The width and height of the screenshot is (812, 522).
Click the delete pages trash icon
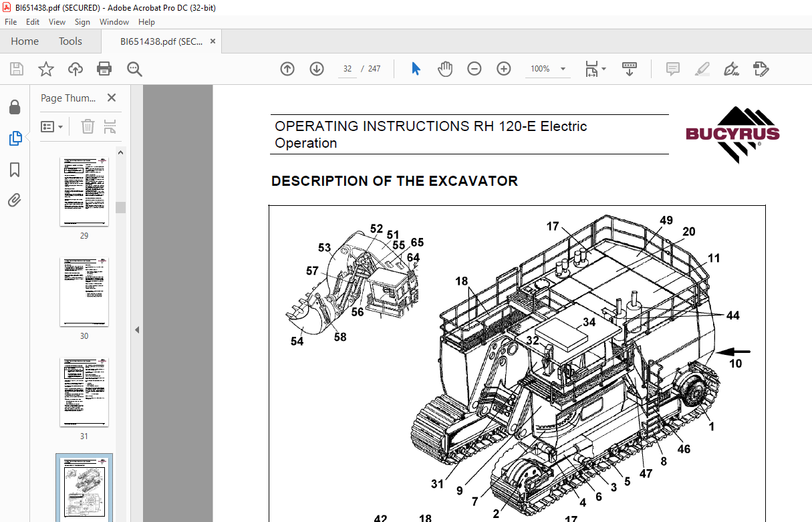click(88, 126)
